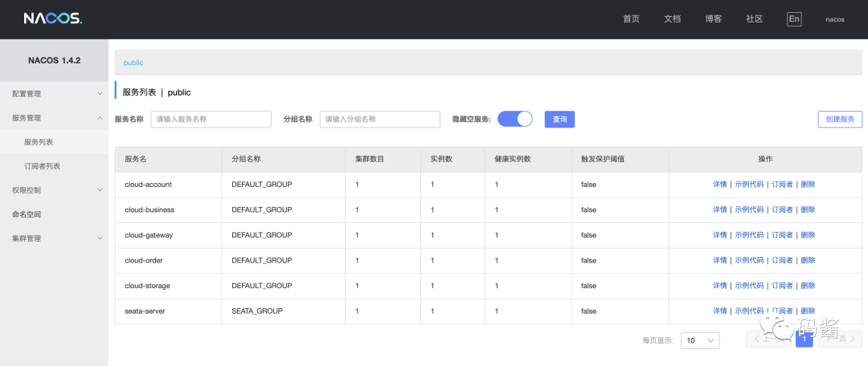868x366 pixels.
Task: Open 订阅者 for cloud-account
Action: point(782,185)
